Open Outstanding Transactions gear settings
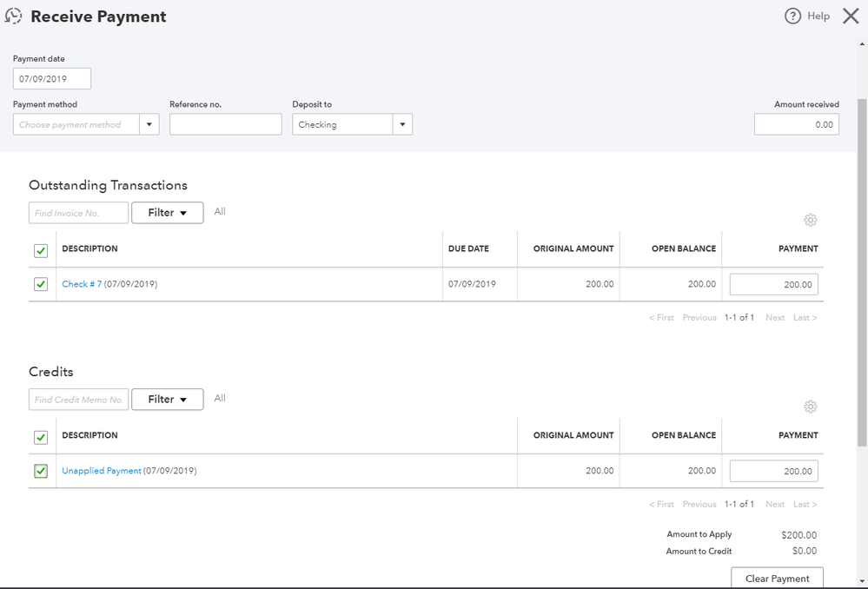The height and width of the screenshot is (589, 868). point(810,220)
